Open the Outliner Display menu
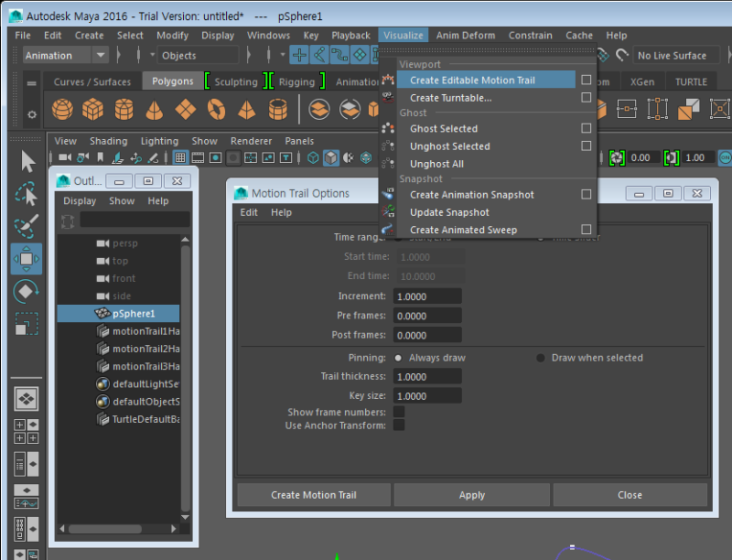732x560 pixels. coord(80,200)
